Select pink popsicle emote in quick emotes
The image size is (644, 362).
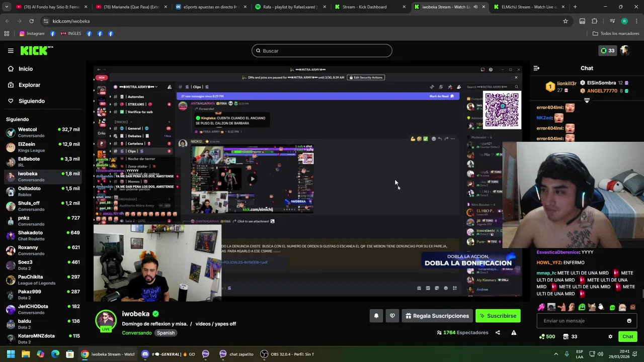click(541, 307)
